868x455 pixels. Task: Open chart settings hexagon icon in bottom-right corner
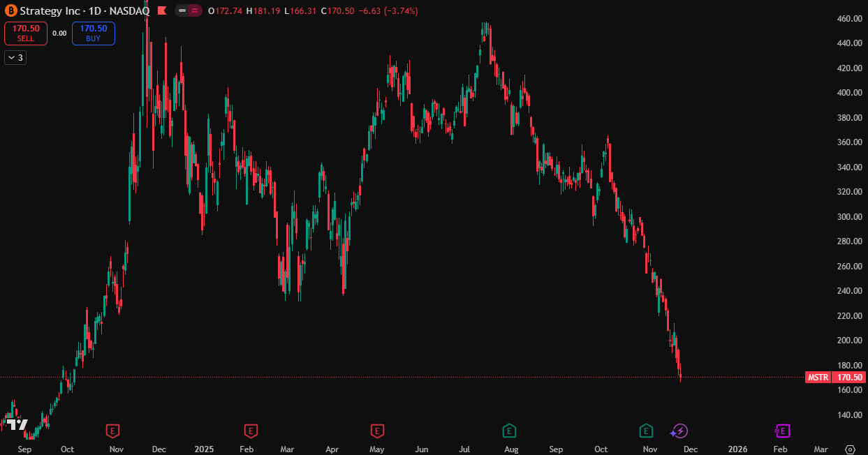pyautogui.click(x=850, y=449)
